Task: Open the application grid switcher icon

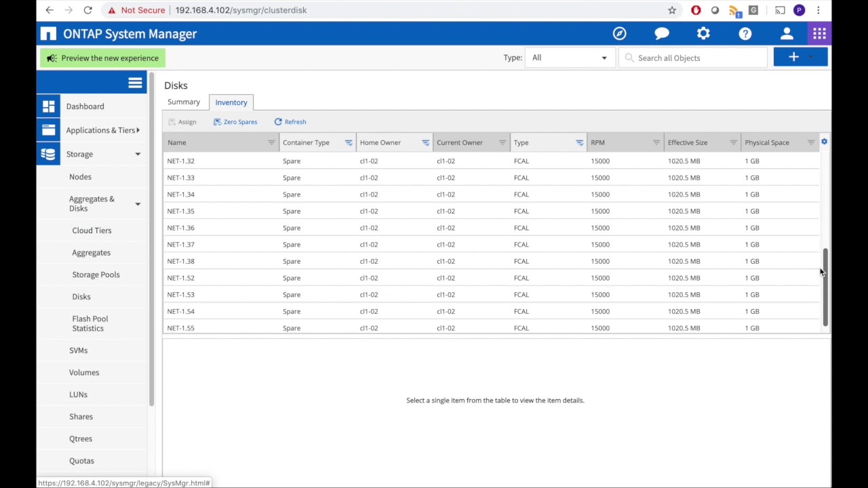Action: tap(819, 33)
